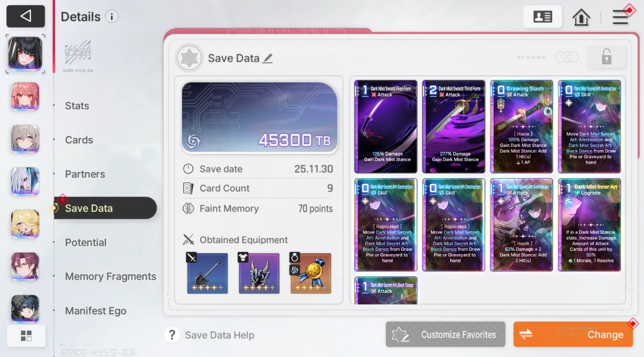Toggle the save data lock icon
This screenshot has height=357, width=644.
[607, 57]
